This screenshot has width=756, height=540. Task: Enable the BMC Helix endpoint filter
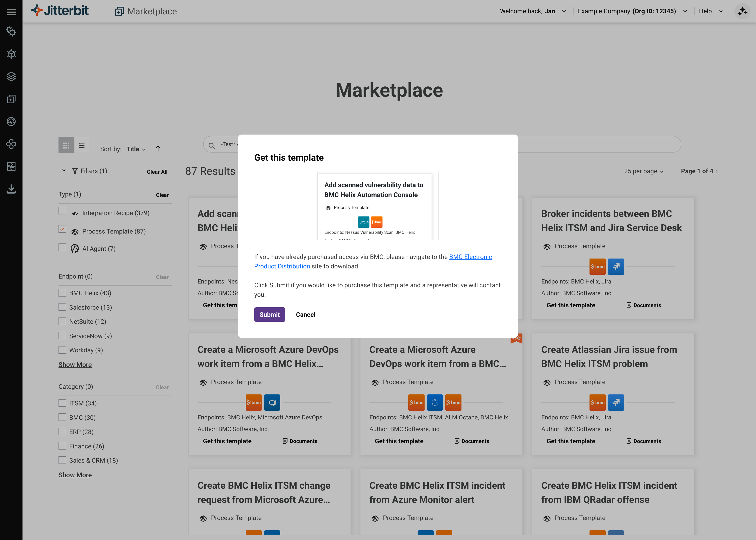tap(62, 293)
